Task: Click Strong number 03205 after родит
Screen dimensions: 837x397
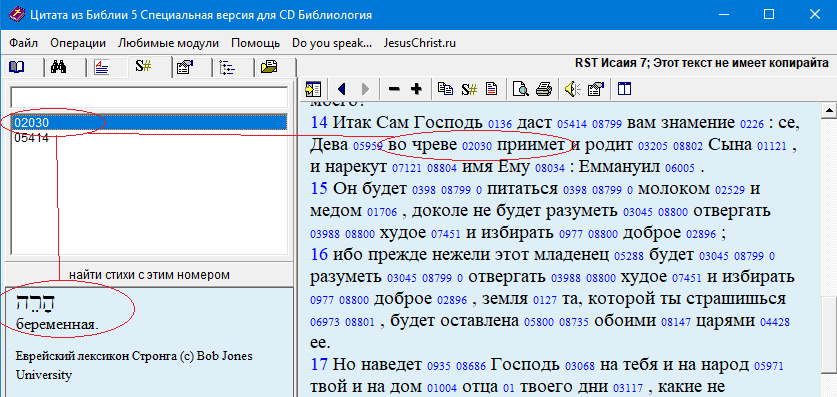Action: (x=652, y=146)
